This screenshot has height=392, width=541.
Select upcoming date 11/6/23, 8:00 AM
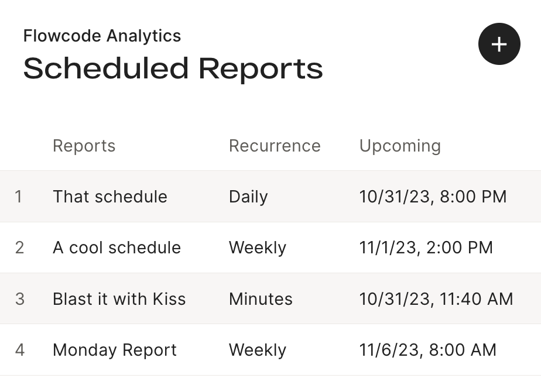(427, 350)
